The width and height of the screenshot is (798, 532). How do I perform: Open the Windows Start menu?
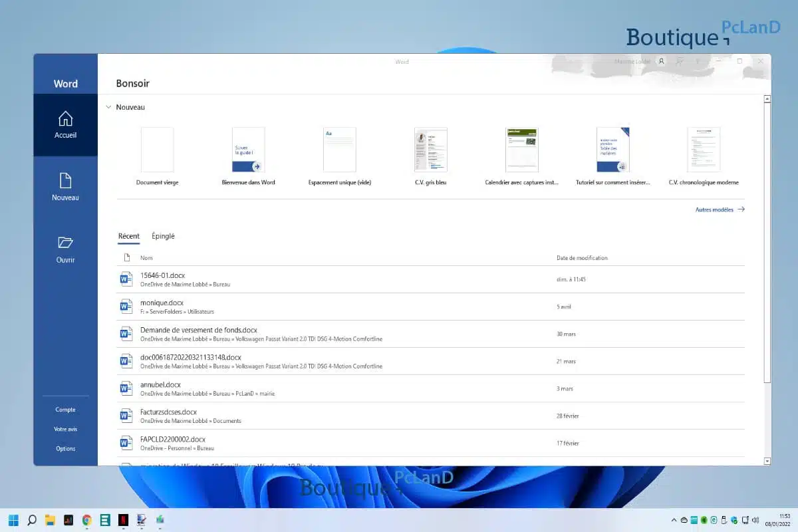click(x=13, y=520)
